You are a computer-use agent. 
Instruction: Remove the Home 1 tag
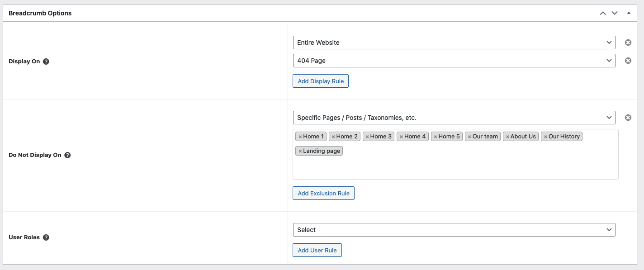pyautogui.click(x=300, y=137)
